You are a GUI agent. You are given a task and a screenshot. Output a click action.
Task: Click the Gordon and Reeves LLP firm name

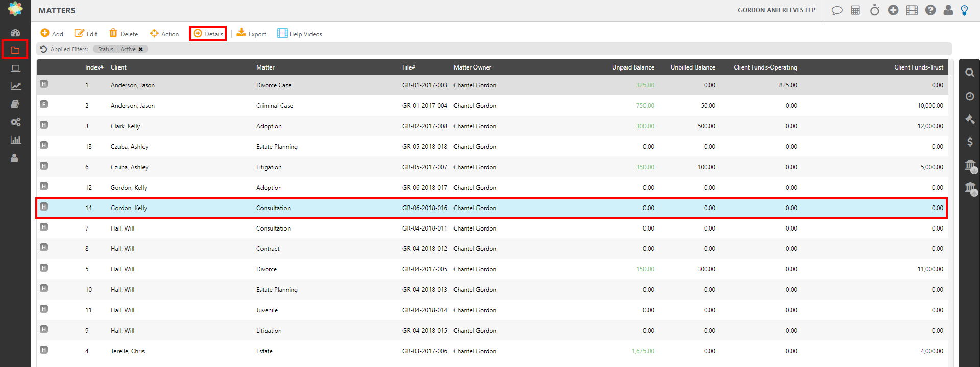776,10
